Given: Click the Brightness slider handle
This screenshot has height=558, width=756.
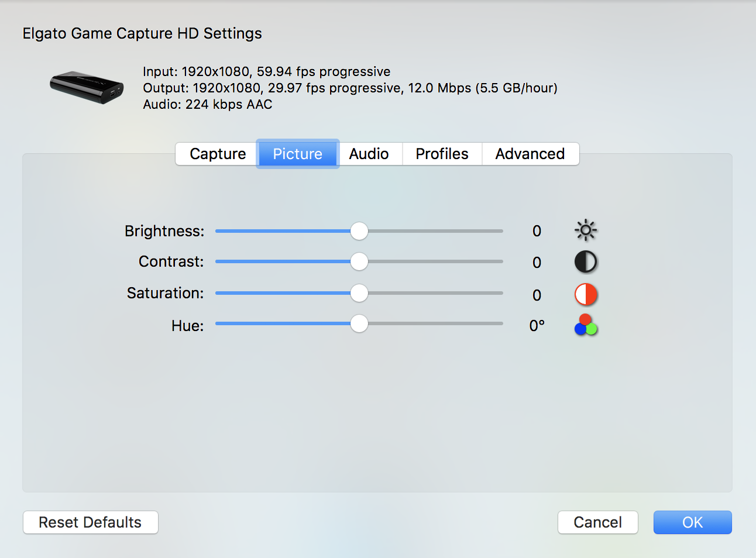Looking at the screenshot, I should pos(359,231).
